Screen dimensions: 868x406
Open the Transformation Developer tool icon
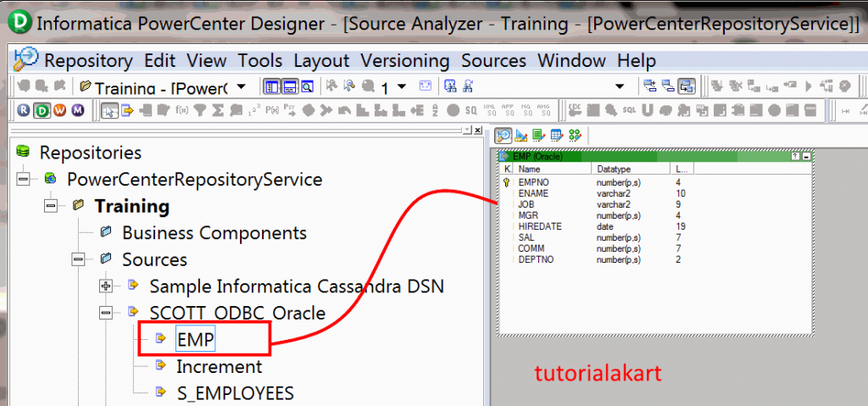coord(538,135)
